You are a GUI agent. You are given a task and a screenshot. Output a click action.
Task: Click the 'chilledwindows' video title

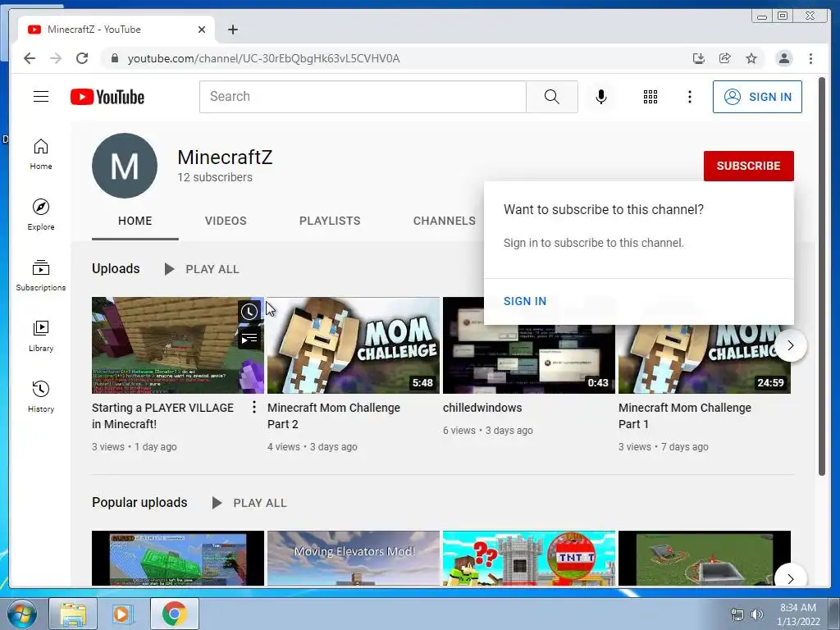pos(482,408)
